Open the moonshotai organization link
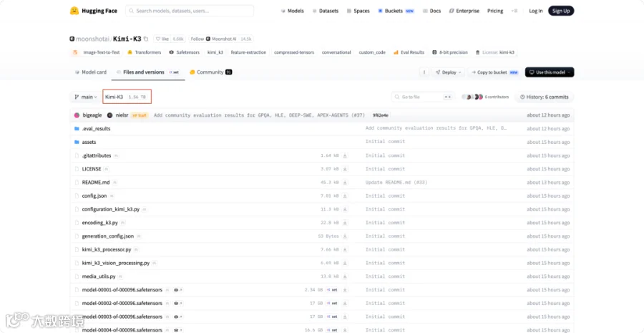 92,39
